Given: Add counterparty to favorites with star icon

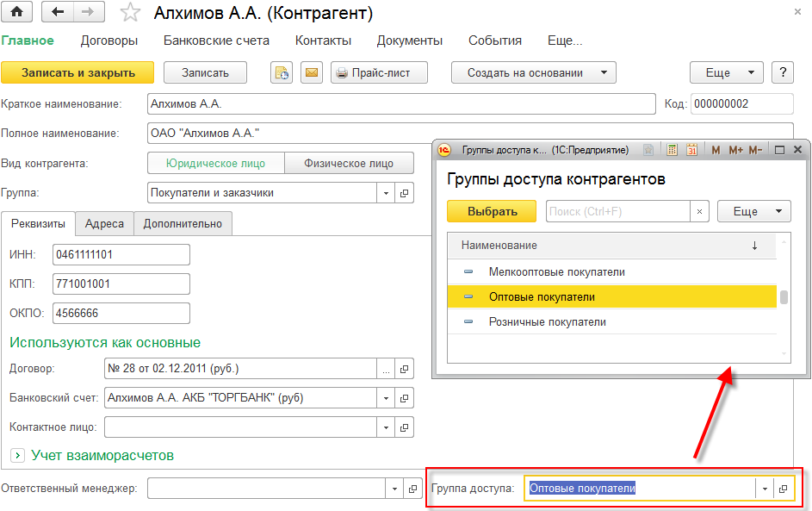Looking at the screenshot, I should click(129, 13).
